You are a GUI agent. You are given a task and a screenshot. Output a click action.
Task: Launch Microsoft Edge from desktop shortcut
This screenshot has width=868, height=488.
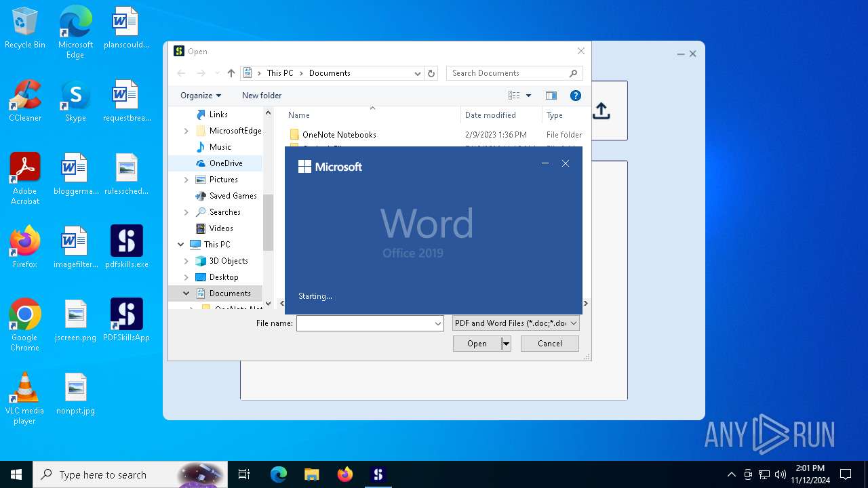[x=75, y=32]
